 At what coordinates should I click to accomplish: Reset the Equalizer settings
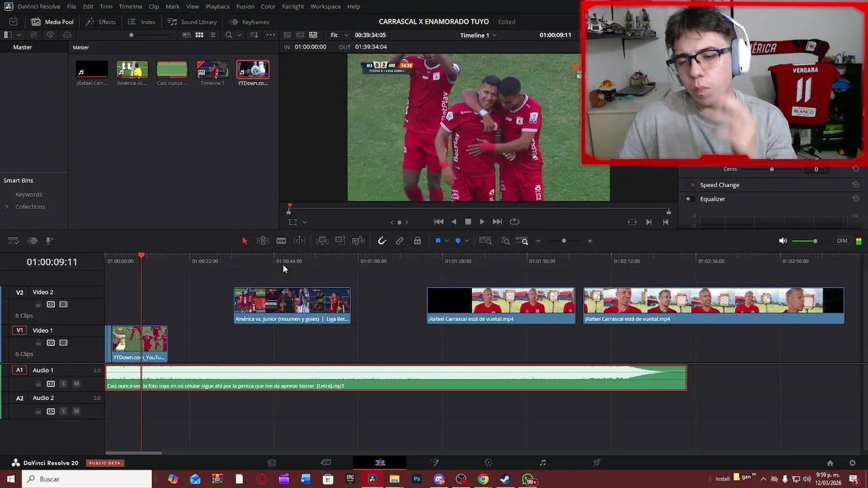[x=856, y=199]
